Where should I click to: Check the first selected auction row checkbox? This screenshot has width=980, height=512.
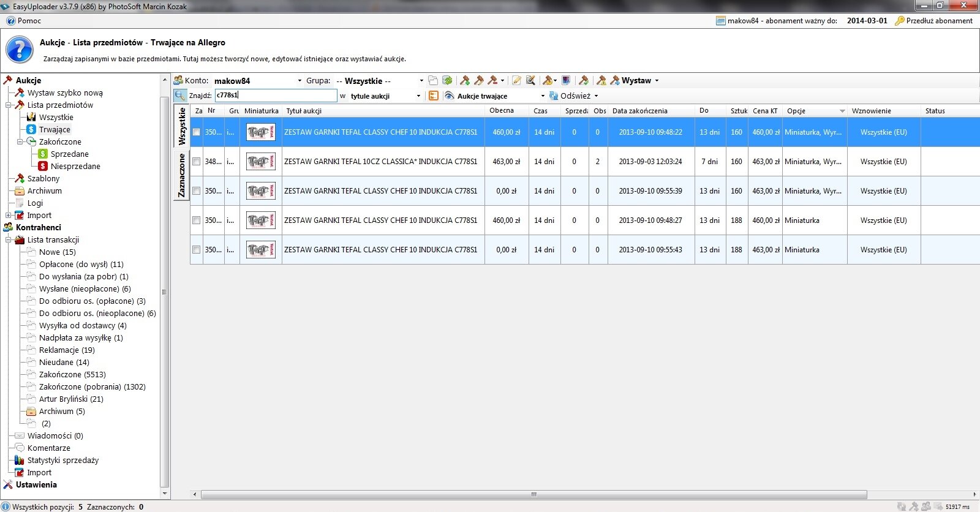pyautogui.click(x=197, y=132)
